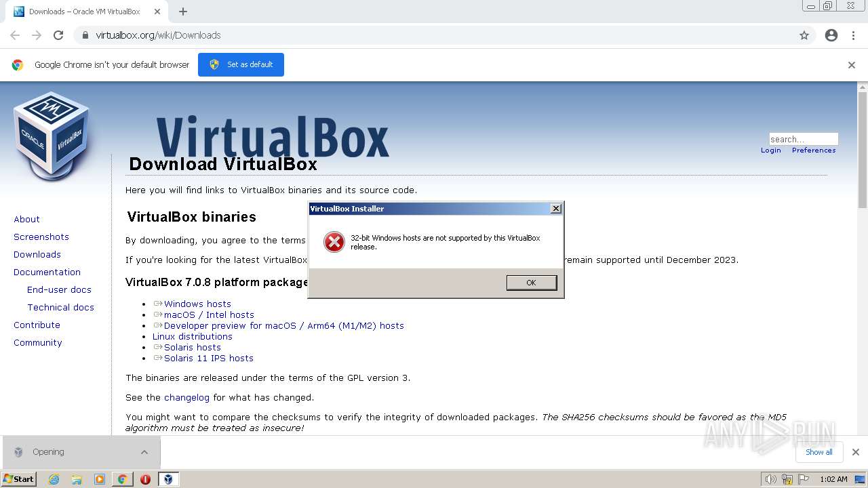
Task: Launch Internet Explorer from taskbar
Action: tap(54, 479)
